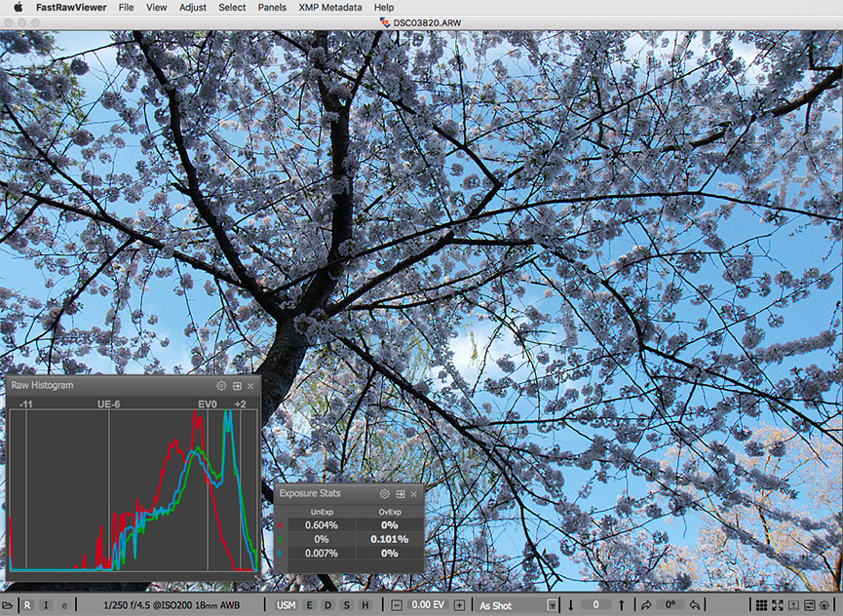
Task: Open Exposure Stats settings gear
Action: (385, 494)
